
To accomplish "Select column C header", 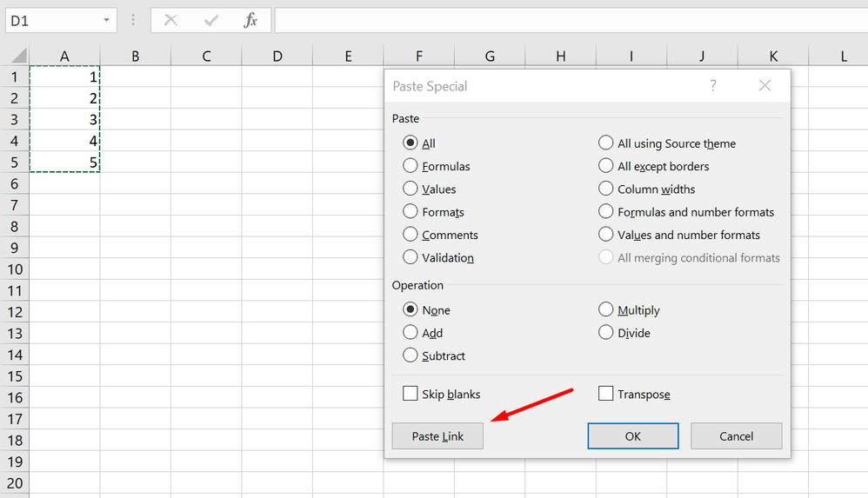I will [x=206, y=56].
